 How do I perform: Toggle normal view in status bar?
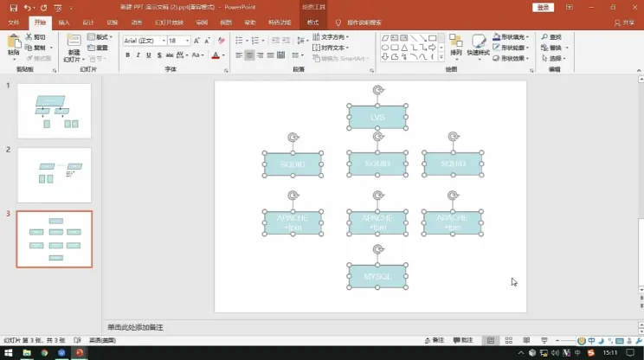tap(491, 340)
